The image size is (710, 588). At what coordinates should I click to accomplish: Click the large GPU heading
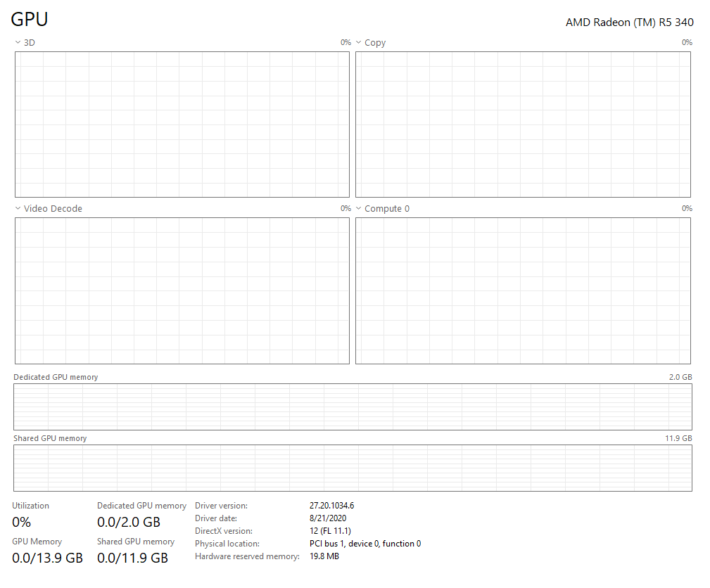pos(30,20)
